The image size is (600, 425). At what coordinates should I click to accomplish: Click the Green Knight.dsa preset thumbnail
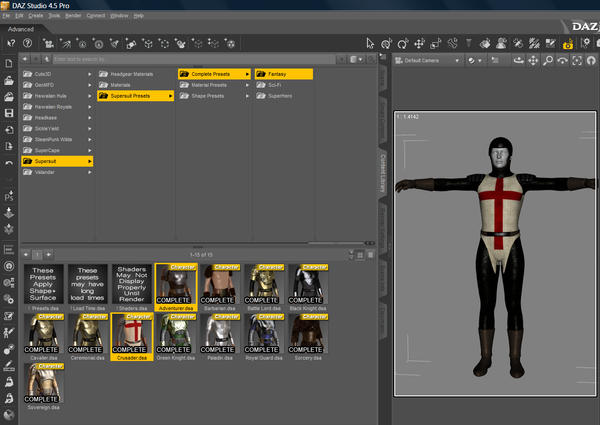pos(173,335)
